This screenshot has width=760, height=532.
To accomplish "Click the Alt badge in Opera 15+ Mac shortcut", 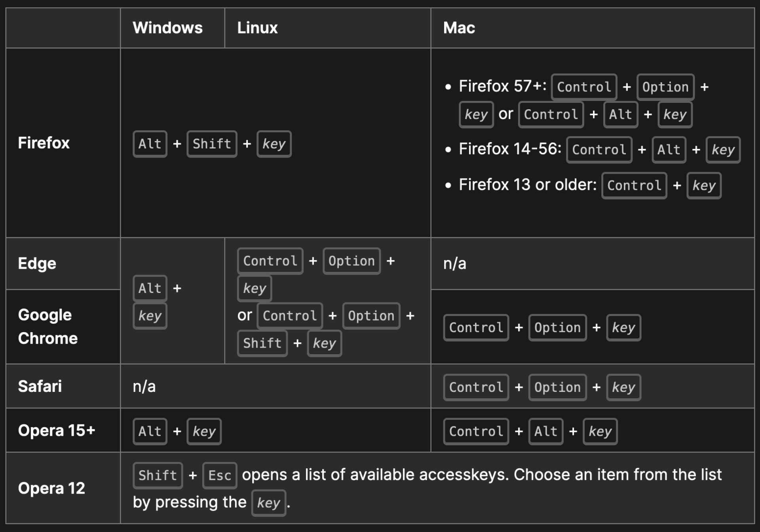I will 545,431.
